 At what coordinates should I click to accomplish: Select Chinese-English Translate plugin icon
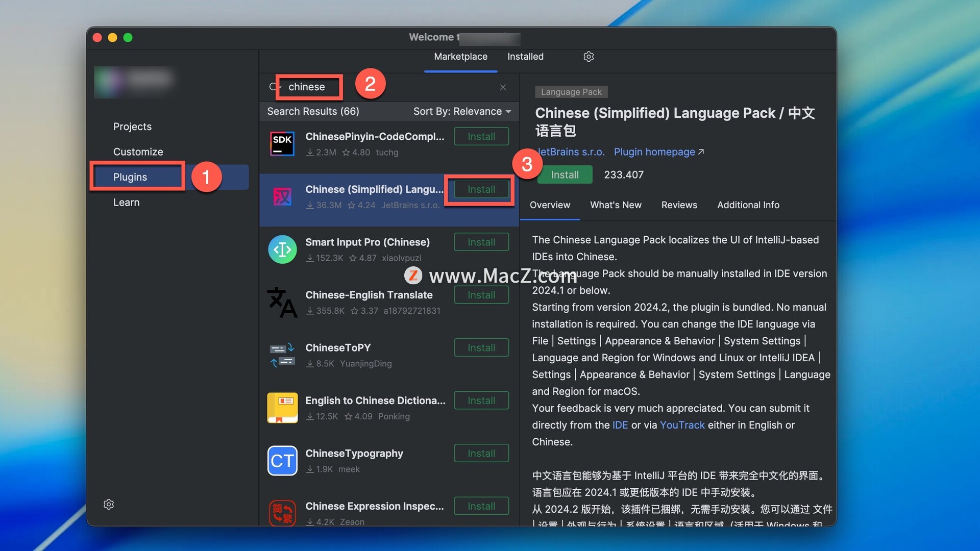pyautogui.click(x=282, y=302)
